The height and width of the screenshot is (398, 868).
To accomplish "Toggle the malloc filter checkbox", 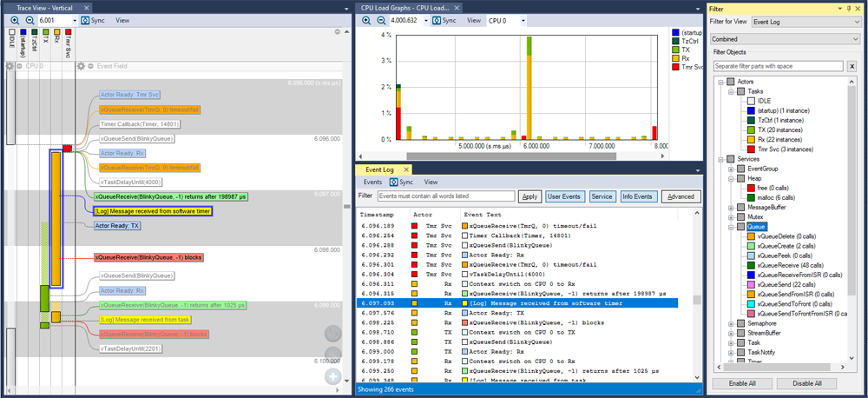I will coord(751,197).
